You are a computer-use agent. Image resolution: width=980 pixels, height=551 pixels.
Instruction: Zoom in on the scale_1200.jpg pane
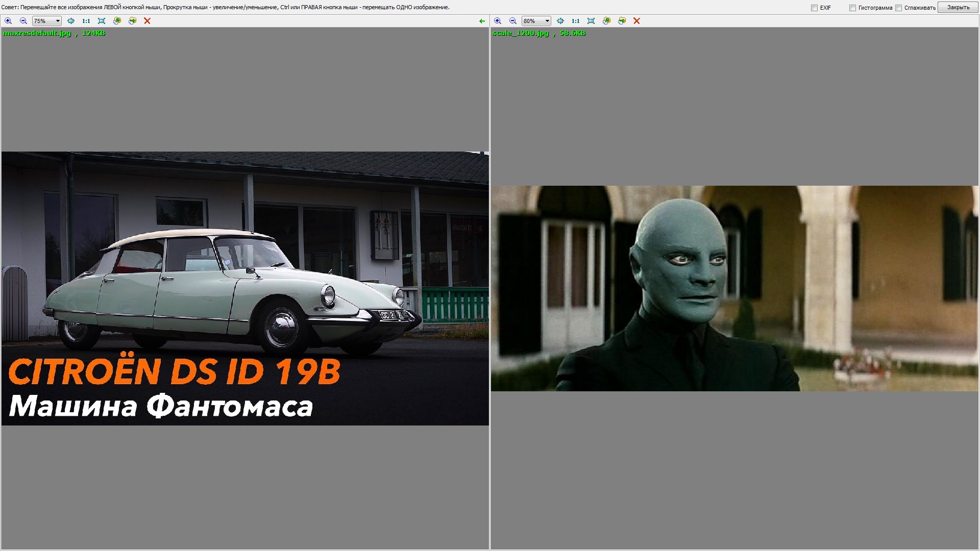pos(498,21)
